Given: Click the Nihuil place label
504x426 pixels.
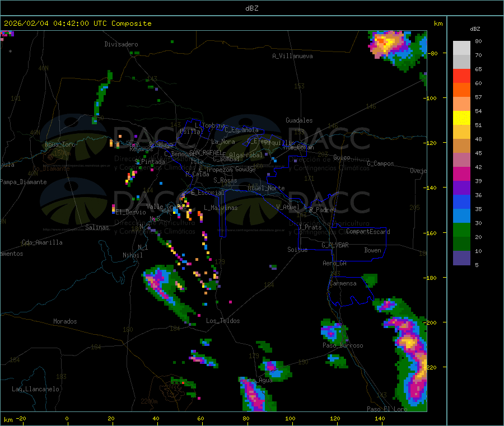Looking at the screenshot, I should click(133, 255).
